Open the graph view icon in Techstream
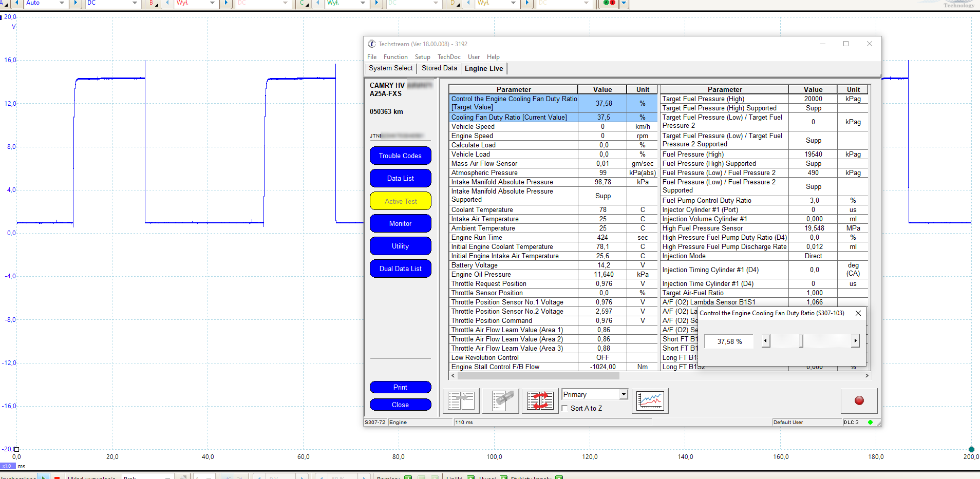The image size is (980, 479). (650, 400)
